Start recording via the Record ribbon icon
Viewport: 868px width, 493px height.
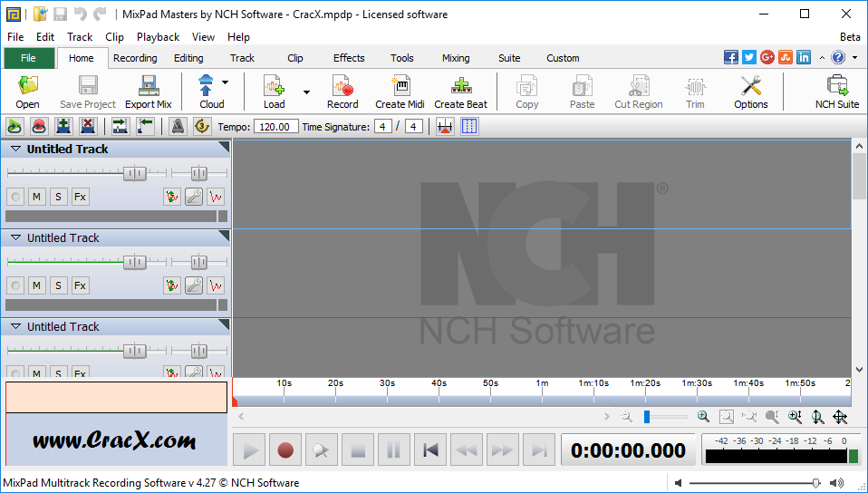point(342,92)
